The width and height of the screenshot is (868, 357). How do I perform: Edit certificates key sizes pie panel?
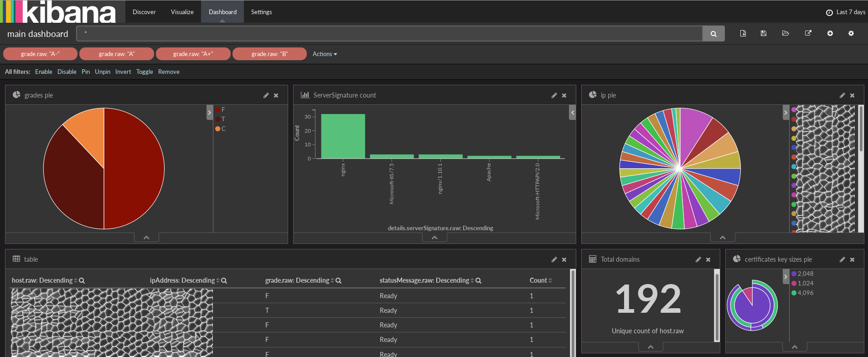[842, 259]
